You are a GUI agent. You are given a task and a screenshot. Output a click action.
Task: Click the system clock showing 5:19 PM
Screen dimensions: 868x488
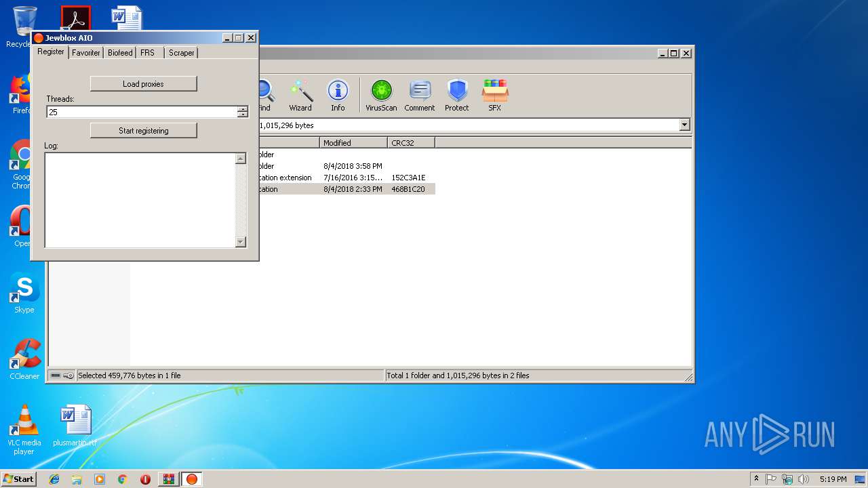[833, 479]
